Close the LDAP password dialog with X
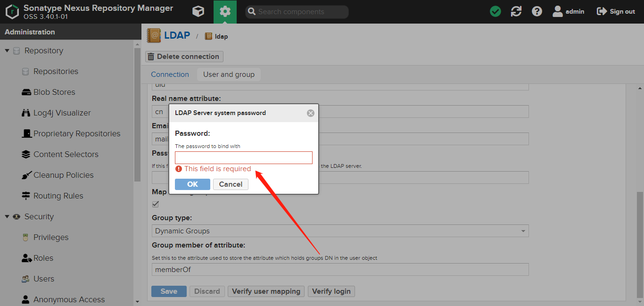The height and width of the screenshot is (306, 644). click(x=310, y=113)
